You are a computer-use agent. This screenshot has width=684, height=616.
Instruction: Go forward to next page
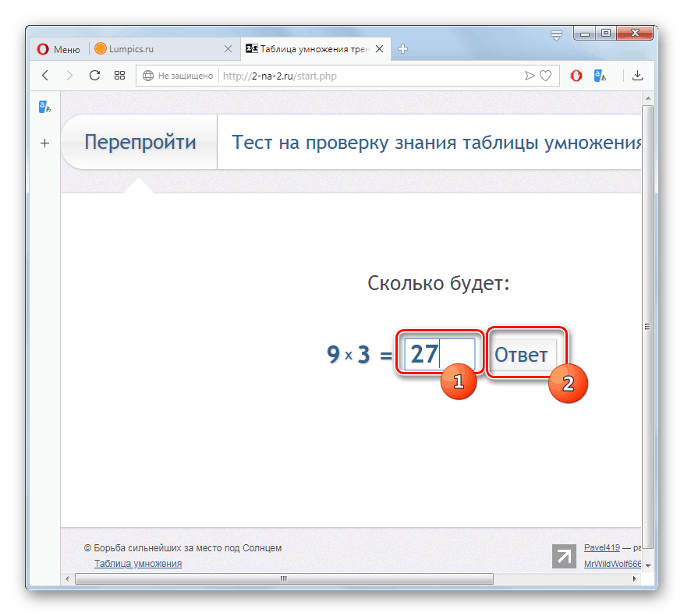pos(69,76)
